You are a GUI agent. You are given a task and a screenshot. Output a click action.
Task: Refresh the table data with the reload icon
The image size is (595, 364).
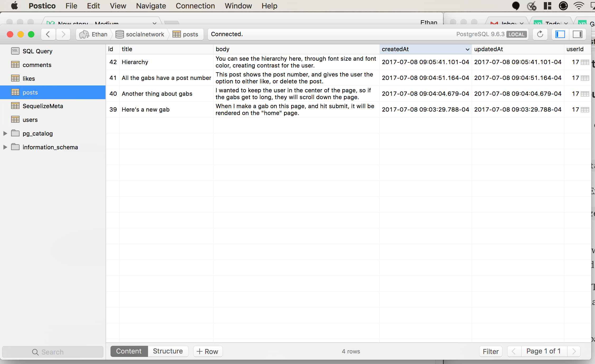[540, 34]
